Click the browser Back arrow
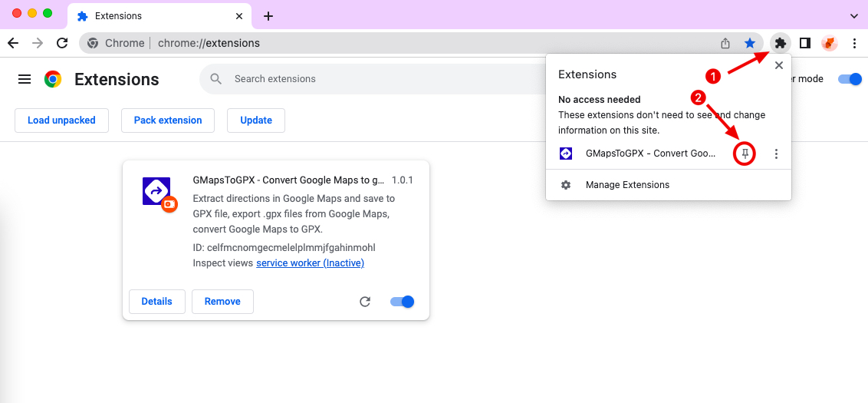 [x=13, y=43]
